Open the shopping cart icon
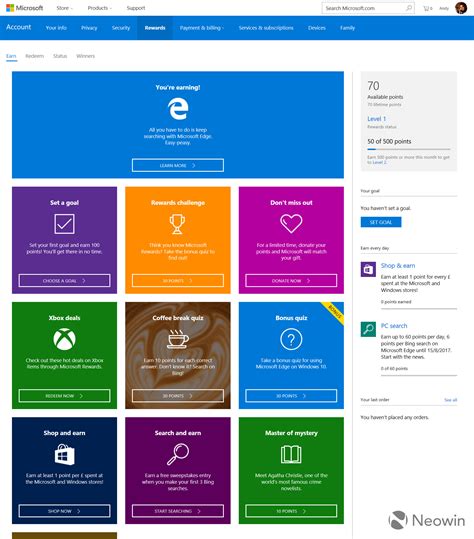The image size is (474, 539). 427,8
